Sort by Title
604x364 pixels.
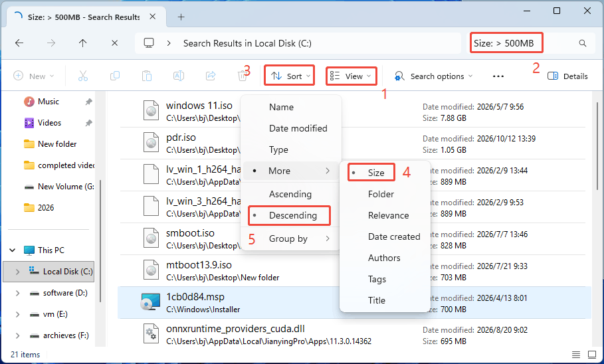click(385, 300)
